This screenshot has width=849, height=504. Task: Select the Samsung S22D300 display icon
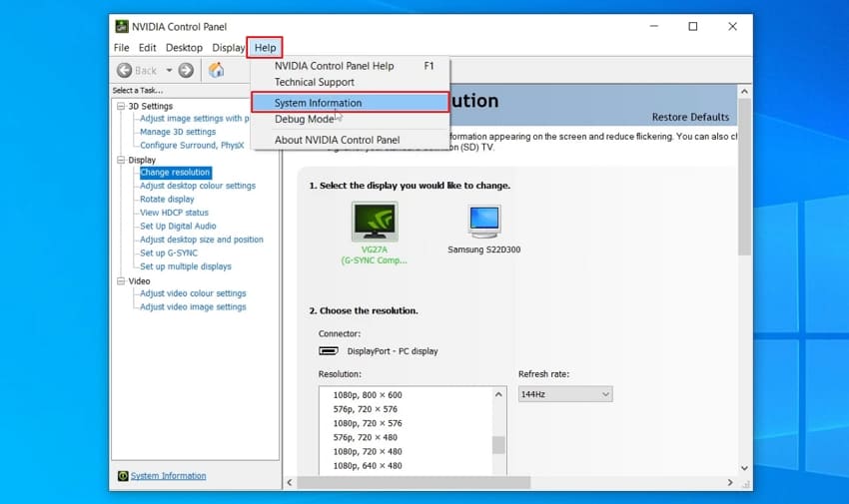(x=484, y=222)
